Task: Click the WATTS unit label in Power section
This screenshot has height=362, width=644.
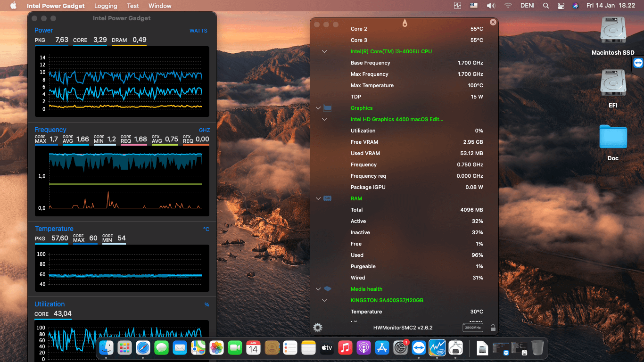Action: tap(198, 31)
